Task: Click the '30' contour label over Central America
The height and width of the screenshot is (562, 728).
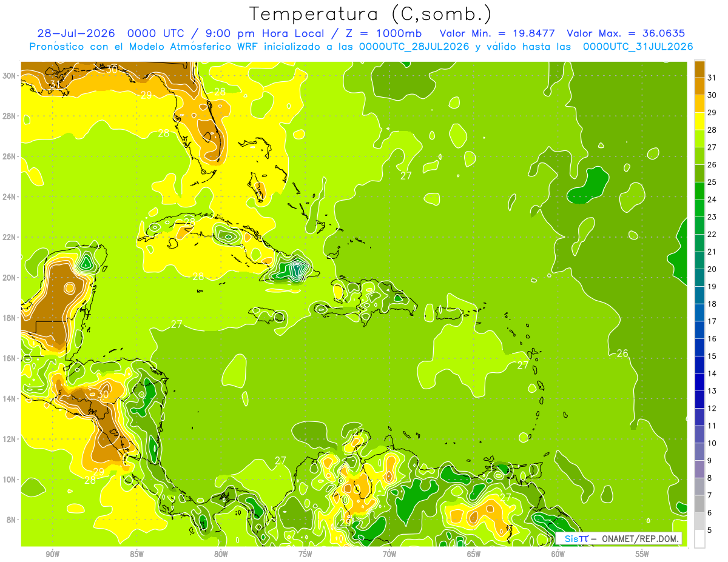Action: [103, 394]
